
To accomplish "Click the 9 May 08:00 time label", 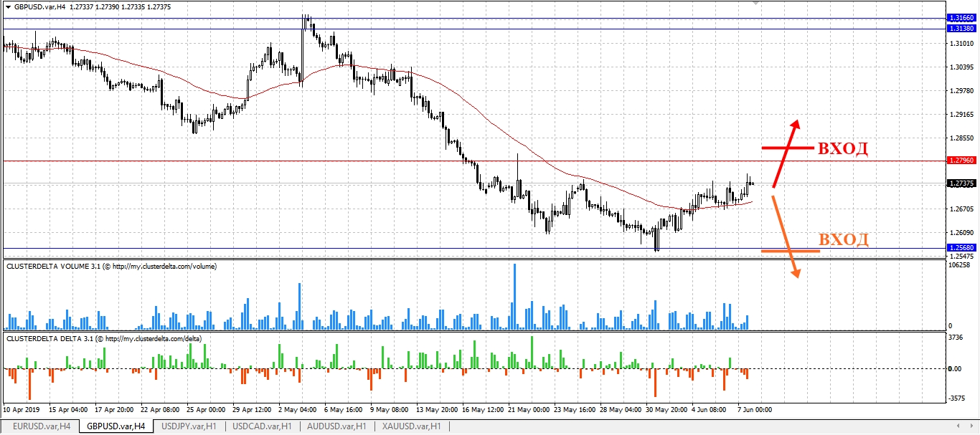I will (390, 409).
